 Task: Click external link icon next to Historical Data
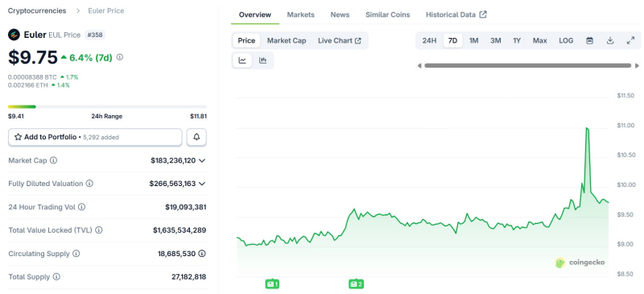pyautogui.click(x=484, y=14)
